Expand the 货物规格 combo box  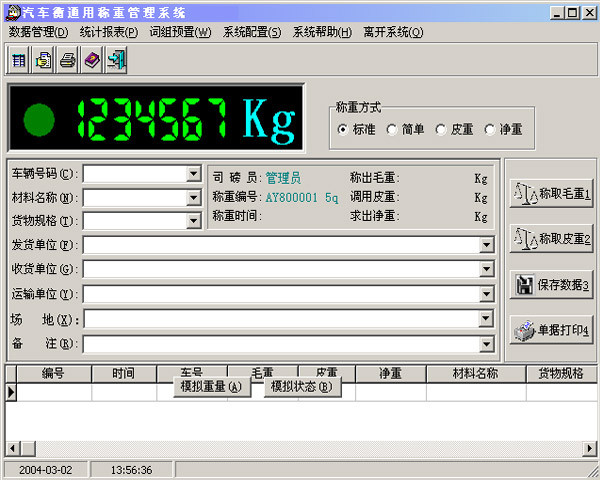(193, 221)
